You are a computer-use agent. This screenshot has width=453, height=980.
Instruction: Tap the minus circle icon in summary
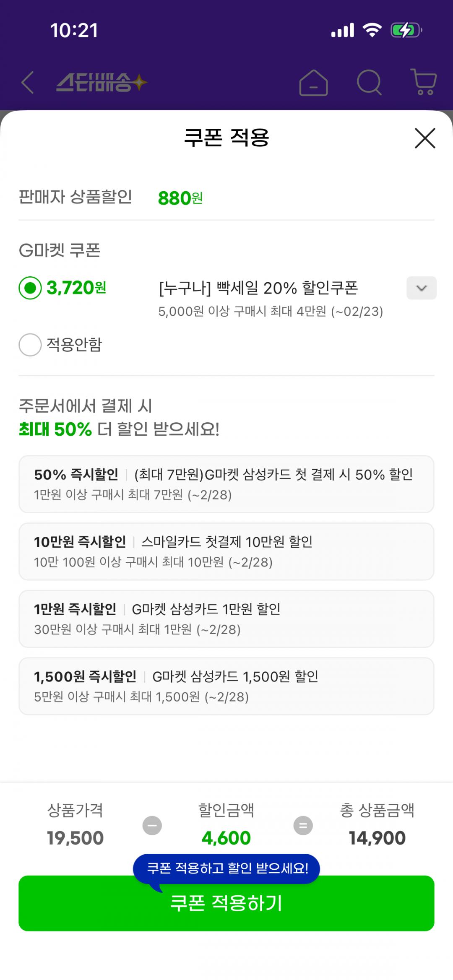tap(152, 825)
